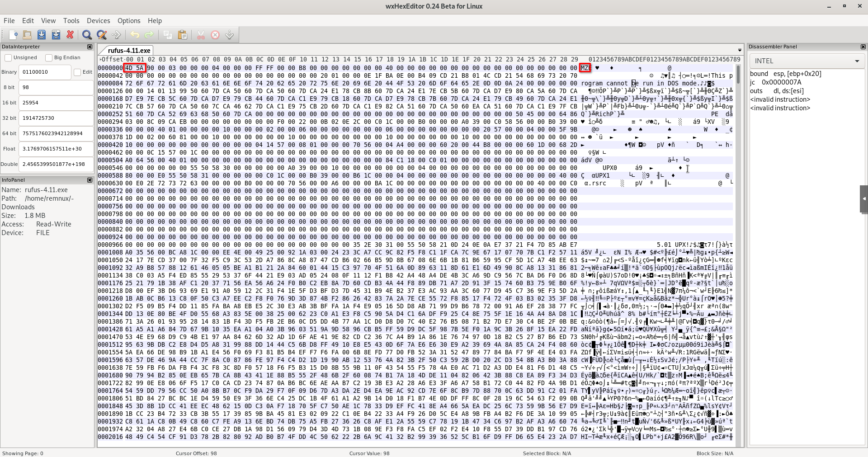Screen dimensions: 868x457
Task: Click the Save As toolbar icon
Action: [x=56, y=35]
